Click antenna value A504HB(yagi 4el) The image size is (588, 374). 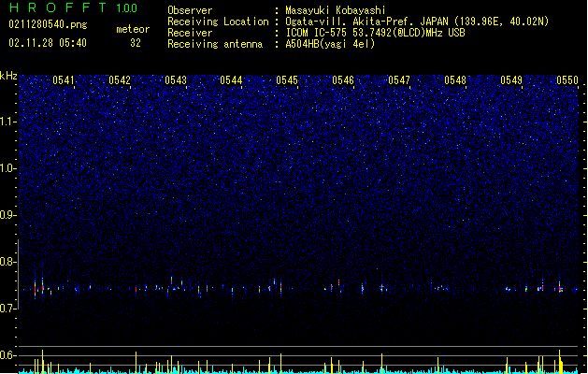click(x=330, y=44)
